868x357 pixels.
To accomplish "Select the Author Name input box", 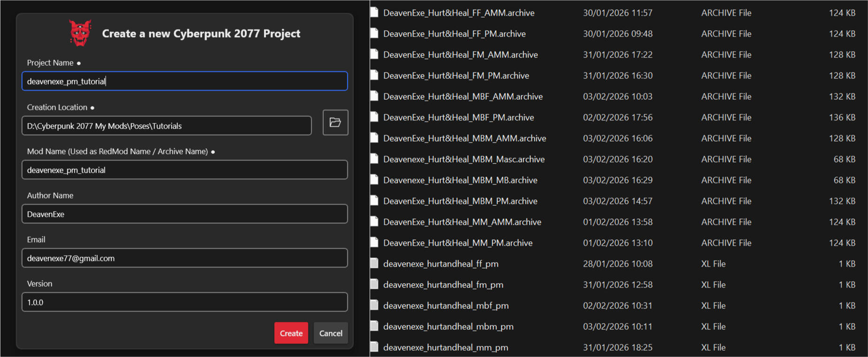I will pos(184,214).
